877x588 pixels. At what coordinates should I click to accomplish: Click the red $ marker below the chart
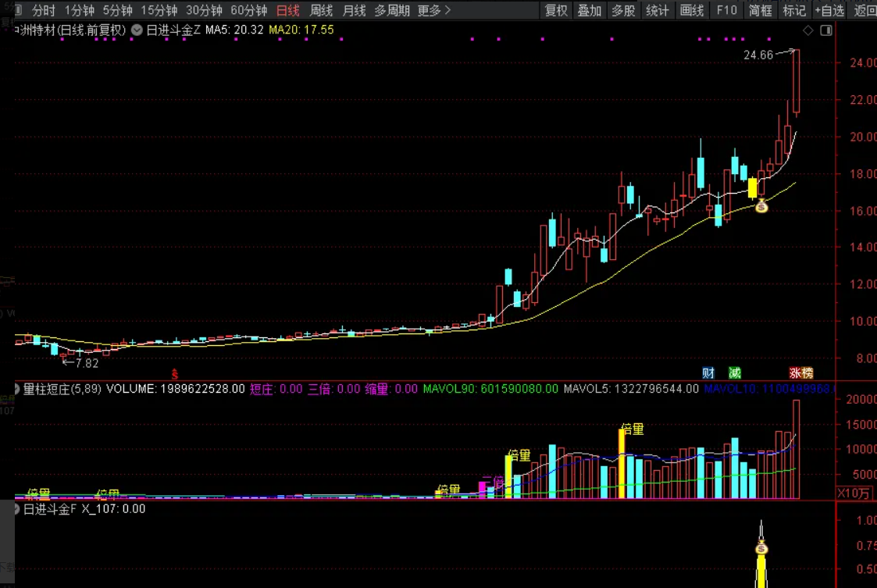pyautogui.click(x=175, y=373)
